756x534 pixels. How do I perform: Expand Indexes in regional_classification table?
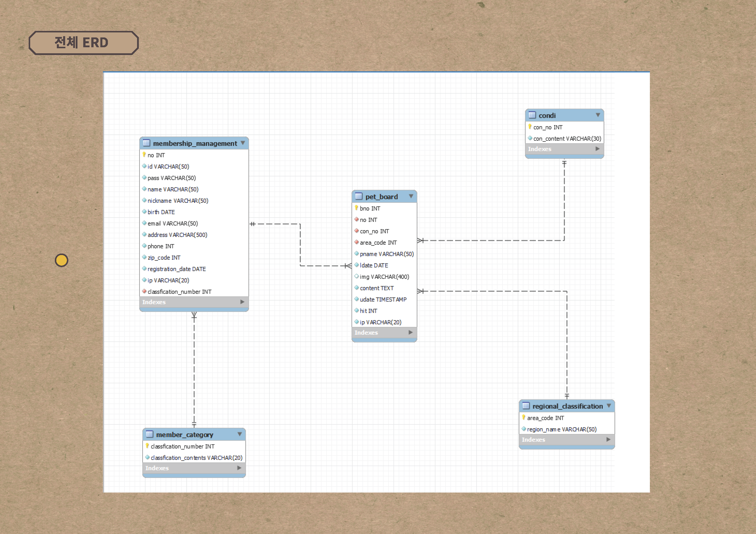click(x=608, y=439)
